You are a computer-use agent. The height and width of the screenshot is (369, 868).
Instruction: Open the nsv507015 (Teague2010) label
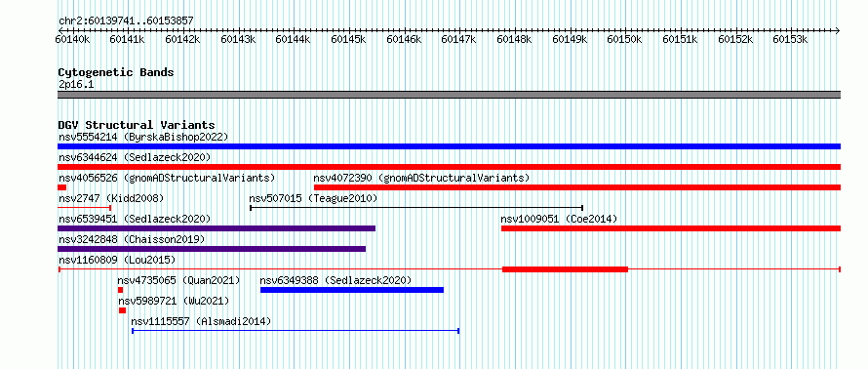313,198
